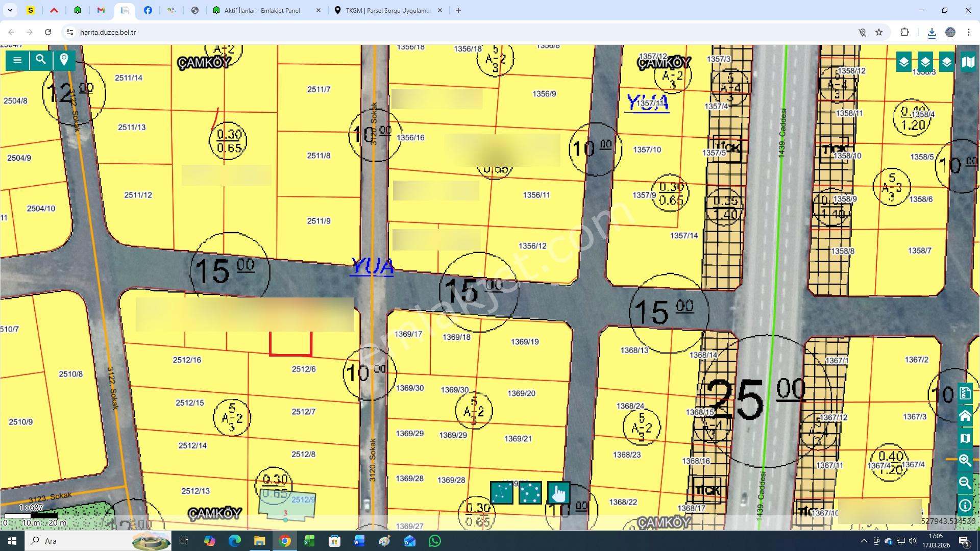980x551 pixels.
Task: Open the notification center
Action: [x=964, y=541]
